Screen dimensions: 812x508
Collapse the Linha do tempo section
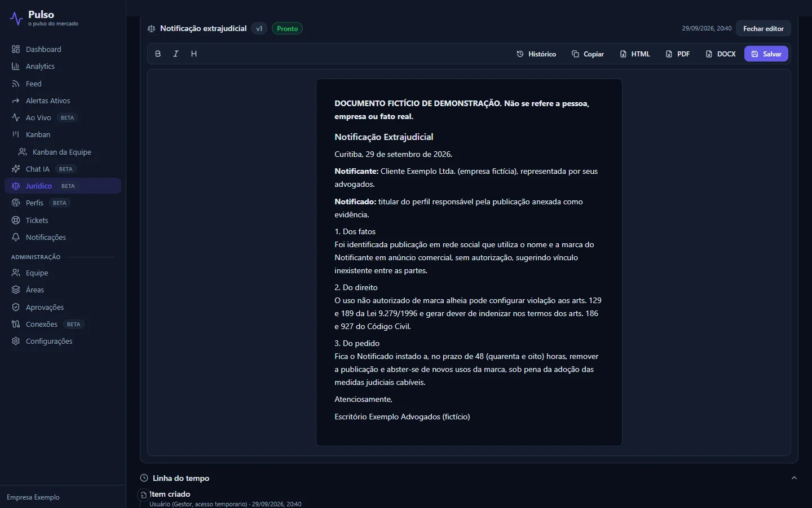794,478
